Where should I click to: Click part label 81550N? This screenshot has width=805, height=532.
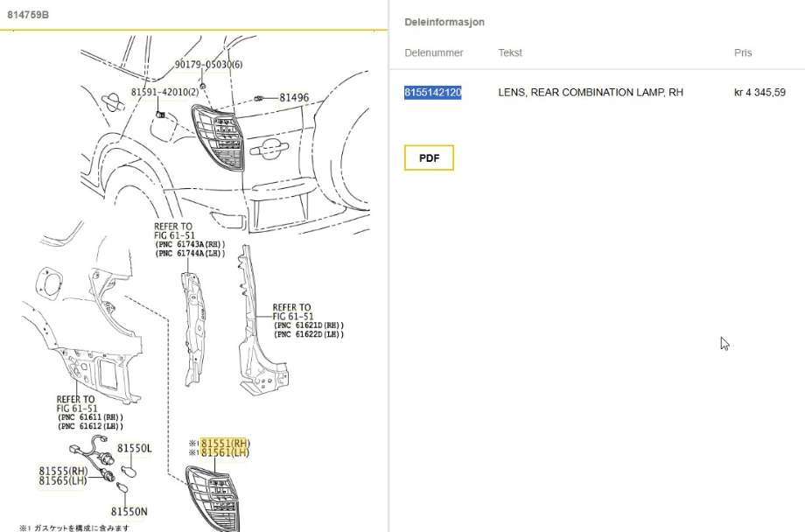point(129,512)
